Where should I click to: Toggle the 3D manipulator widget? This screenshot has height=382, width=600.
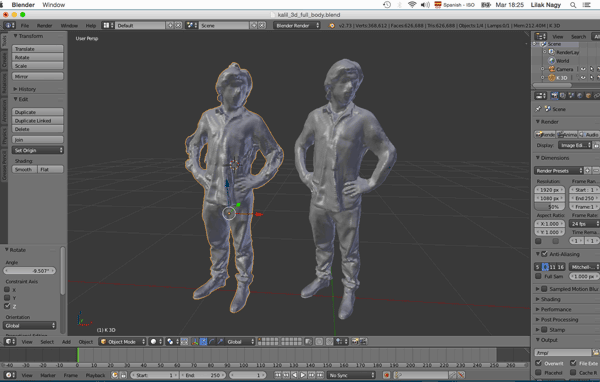(195, 341)
